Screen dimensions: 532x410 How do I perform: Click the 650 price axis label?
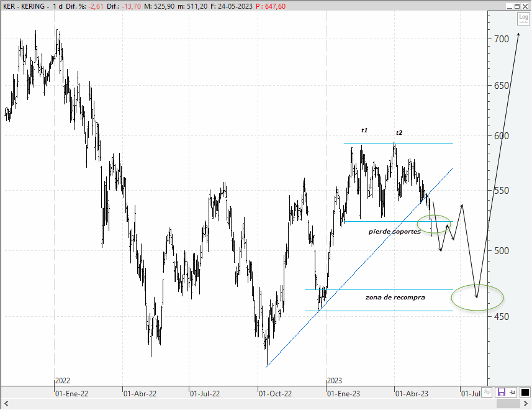point(502,86)
